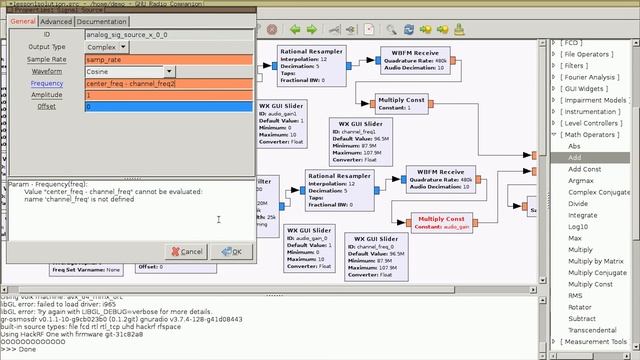Click the orange output port of Multiply Const 1
The image size is (640, 360).
pos(431,104)
